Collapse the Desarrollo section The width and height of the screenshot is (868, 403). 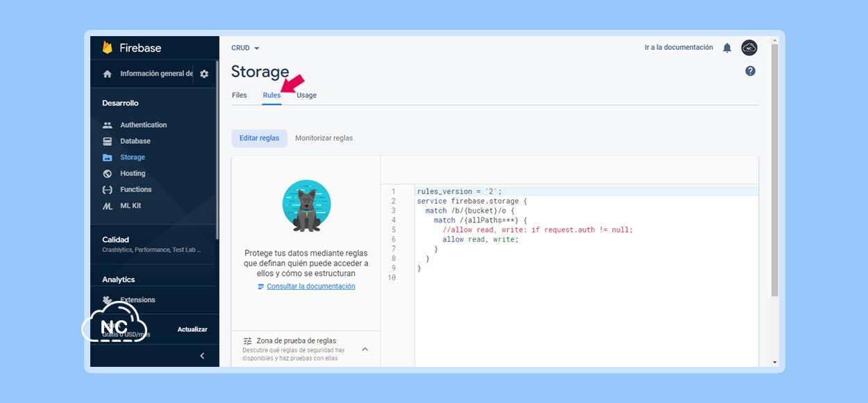click(x=120, y=103)
